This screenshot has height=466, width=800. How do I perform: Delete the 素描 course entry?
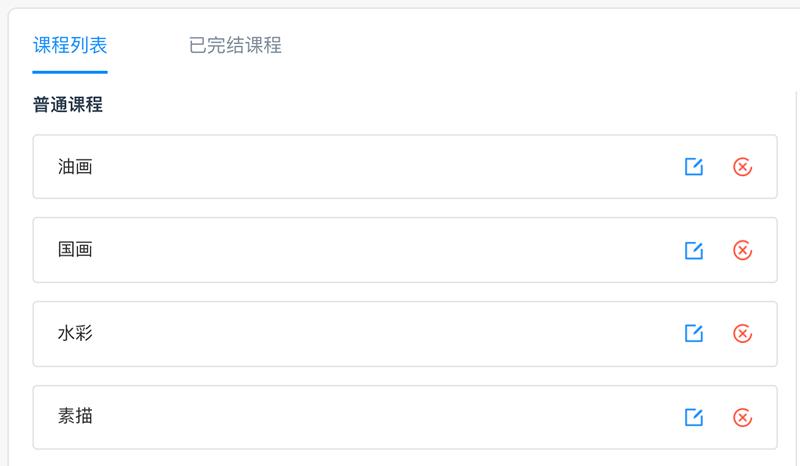tap(742, 417)
